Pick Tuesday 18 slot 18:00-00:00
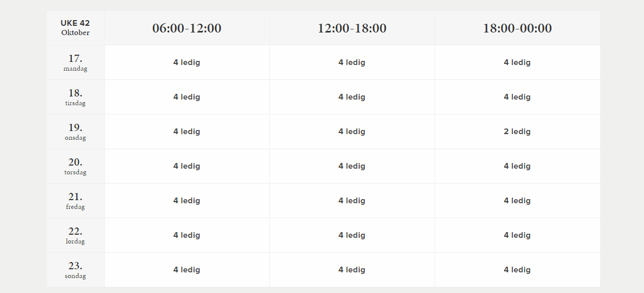644x293 pixels. click(517, 97)
